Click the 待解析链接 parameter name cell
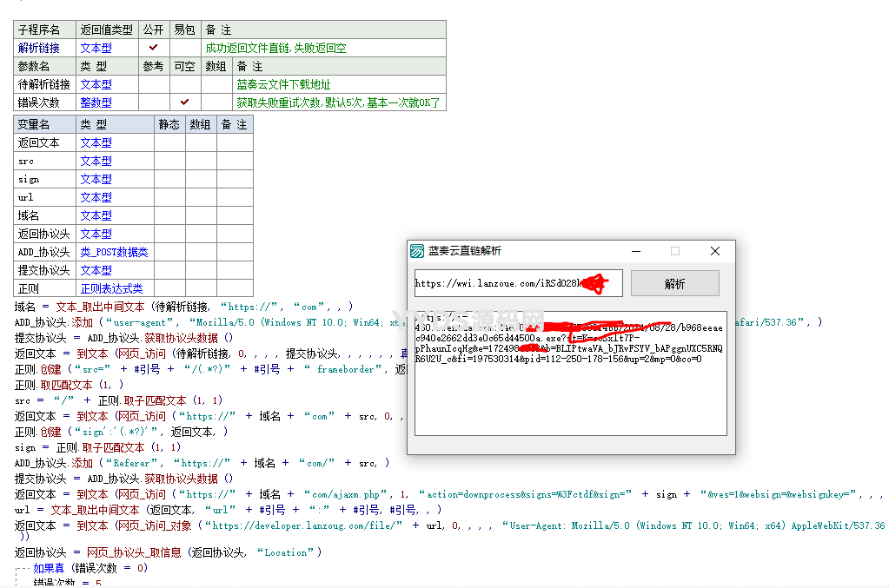 (44, 84)
